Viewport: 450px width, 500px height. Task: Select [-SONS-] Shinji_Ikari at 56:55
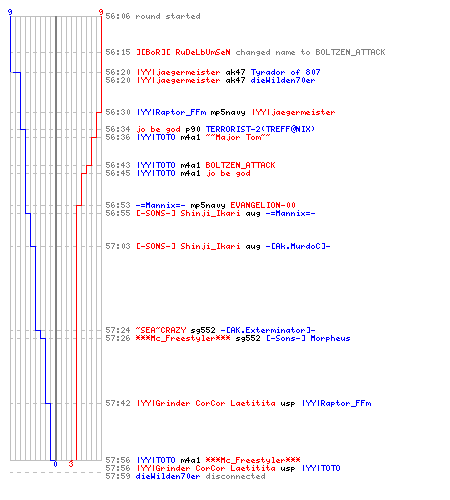(x=188, y=213)
